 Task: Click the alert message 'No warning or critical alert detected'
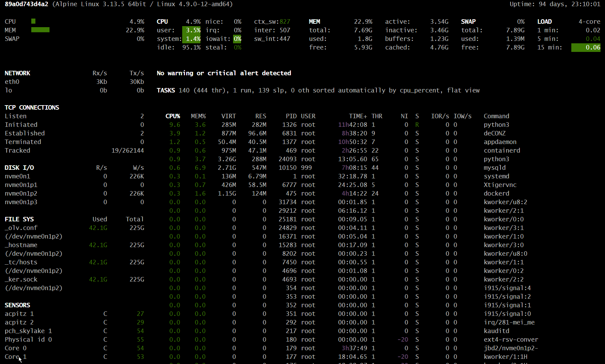pyautogui.click(x=224, y=73)
